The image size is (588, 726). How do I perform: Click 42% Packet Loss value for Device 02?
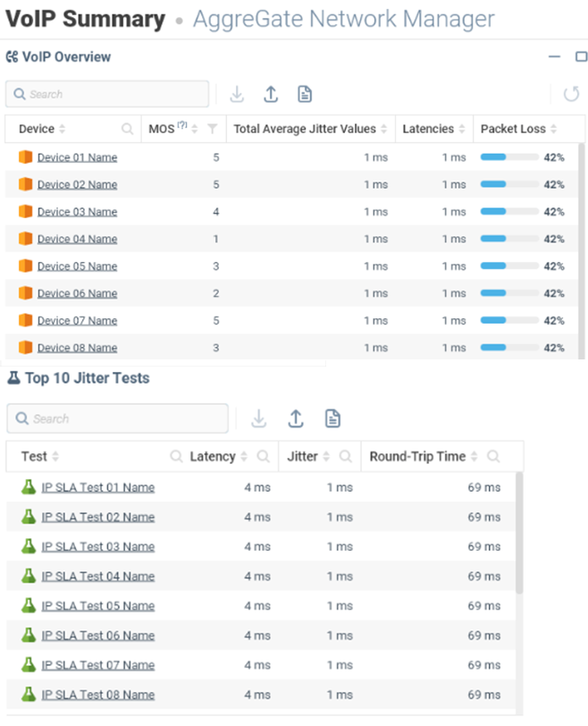(x=554, y=184)
